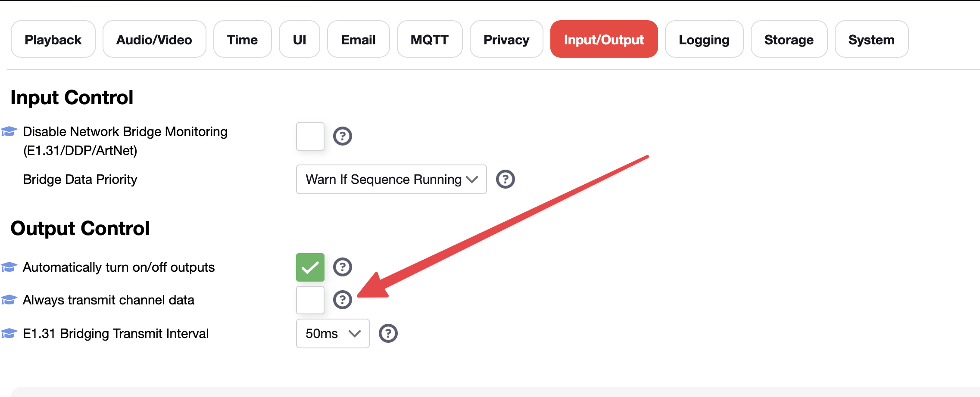Switch to the System tab
The image size is (980, 397).
[871, 39]
